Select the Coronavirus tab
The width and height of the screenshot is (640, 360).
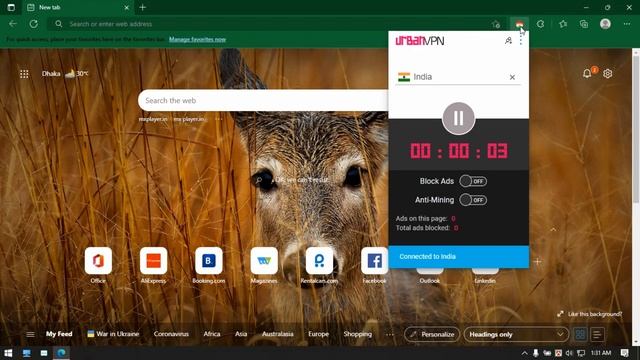(171, 334)
